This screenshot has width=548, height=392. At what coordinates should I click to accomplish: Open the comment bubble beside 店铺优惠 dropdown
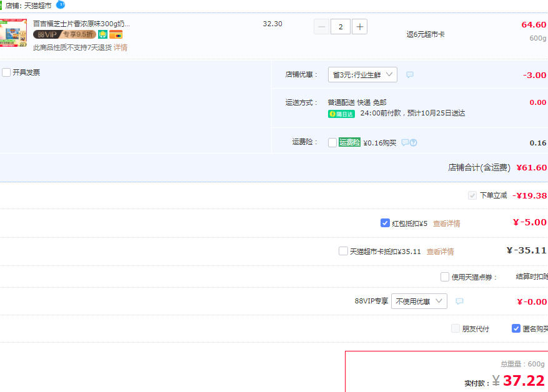(x=410, y=75)
